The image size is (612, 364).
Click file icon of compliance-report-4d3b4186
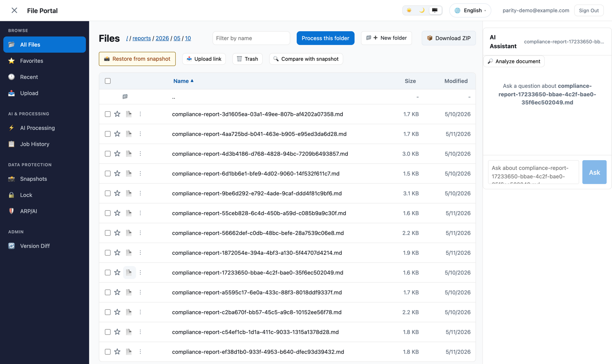(129, 154)
